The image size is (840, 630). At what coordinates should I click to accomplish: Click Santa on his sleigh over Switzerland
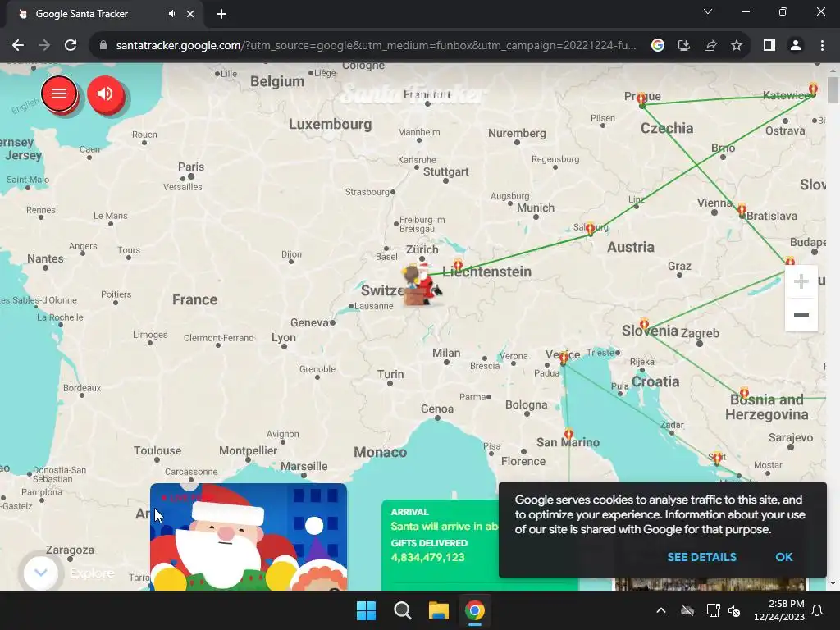coord(422,284)
